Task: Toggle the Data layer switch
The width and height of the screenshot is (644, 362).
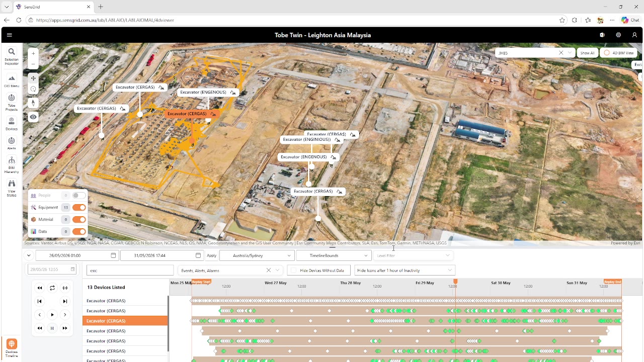Action: point(78,232)
